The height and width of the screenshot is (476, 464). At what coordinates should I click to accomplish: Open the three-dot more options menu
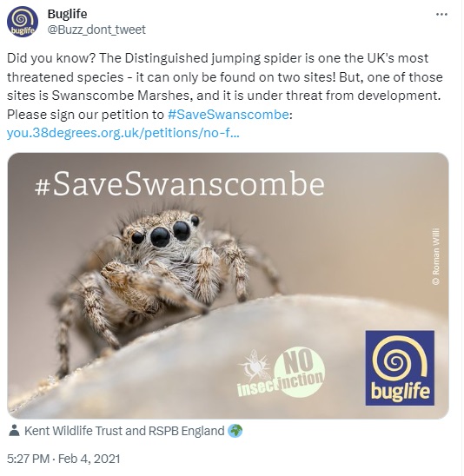[441, 14]
